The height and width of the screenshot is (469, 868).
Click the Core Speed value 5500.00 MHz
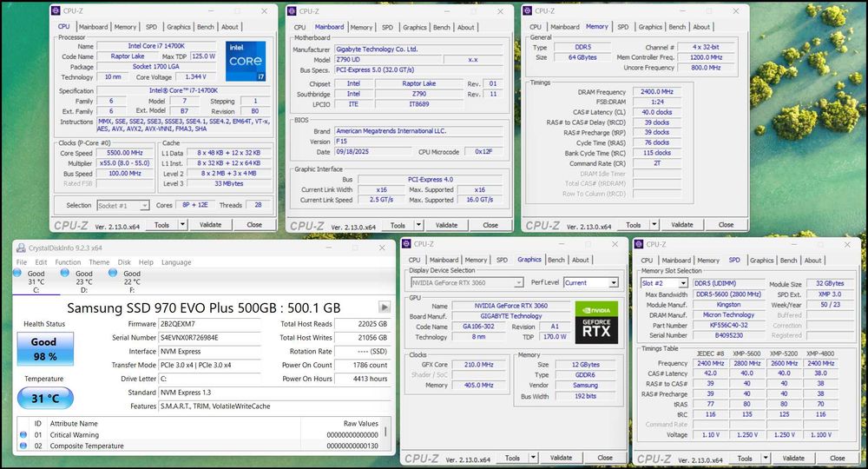click(124, 153)
